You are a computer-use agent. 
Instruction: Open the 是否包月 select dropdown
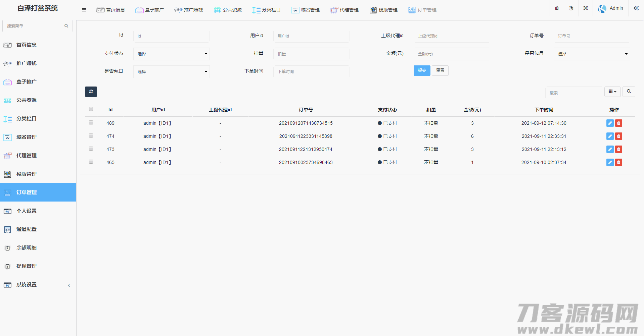point(591,54)
